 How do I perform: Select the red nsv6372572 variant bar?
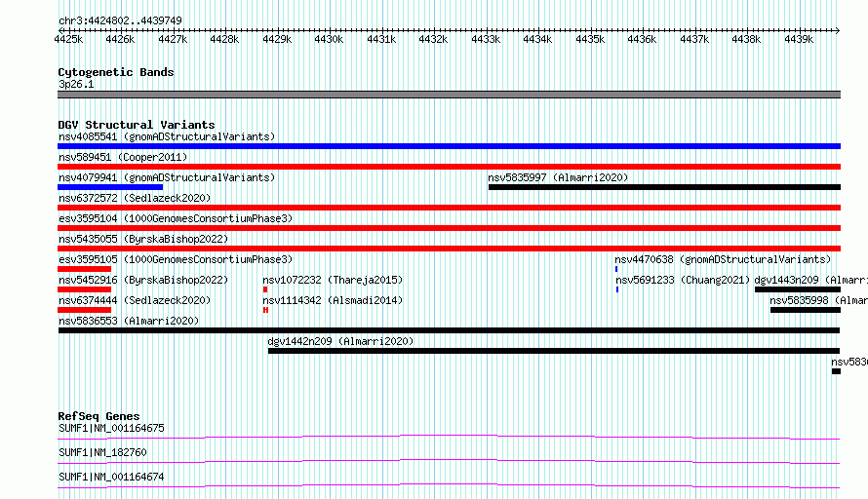pos(449,208)
